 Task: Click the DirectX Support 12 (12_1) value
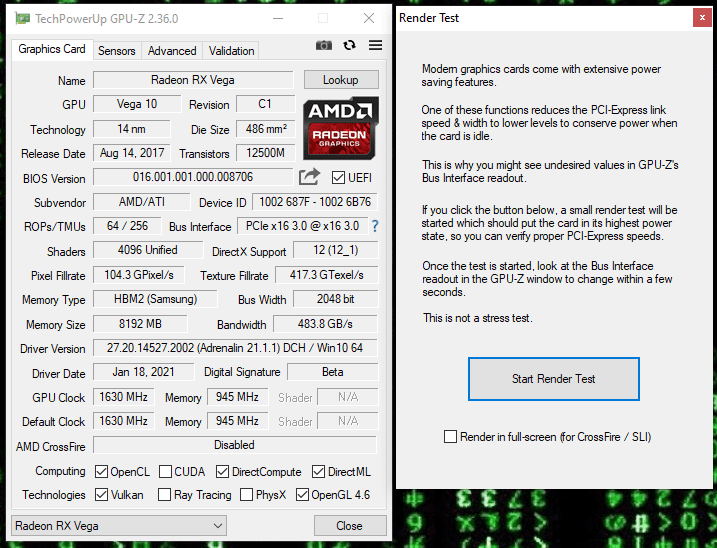tap(336, 250)
